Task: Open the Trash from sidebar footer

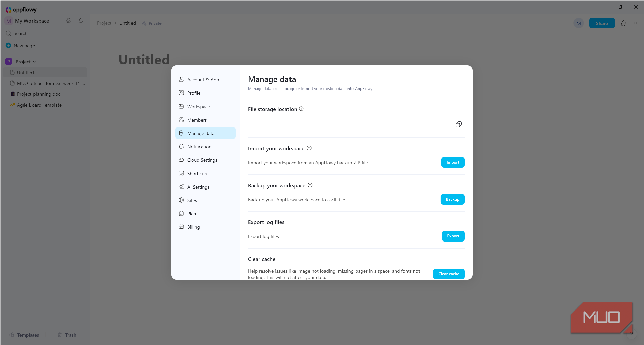Action: tap(67, 335)
